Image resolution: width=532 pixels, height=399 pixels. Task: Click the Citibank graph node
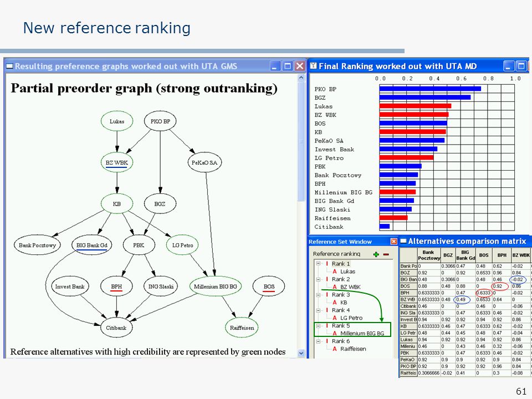pyautogui.click(x=116, y=328)
